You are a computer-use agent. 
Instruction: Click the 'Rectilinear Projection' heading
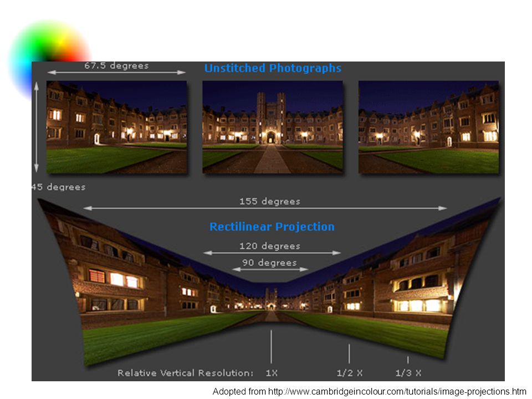[272, 227]
